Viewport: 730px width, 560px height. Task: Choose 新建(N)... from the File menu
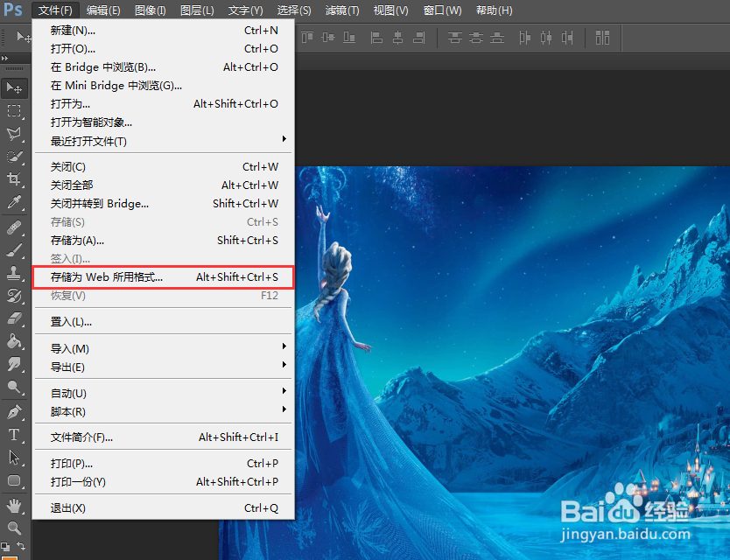point(163,31)
